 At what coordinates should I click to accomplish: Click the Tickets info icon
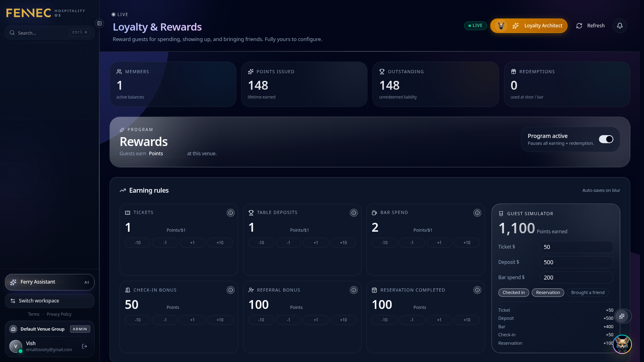pyautogui.click(x=231, y=213)
